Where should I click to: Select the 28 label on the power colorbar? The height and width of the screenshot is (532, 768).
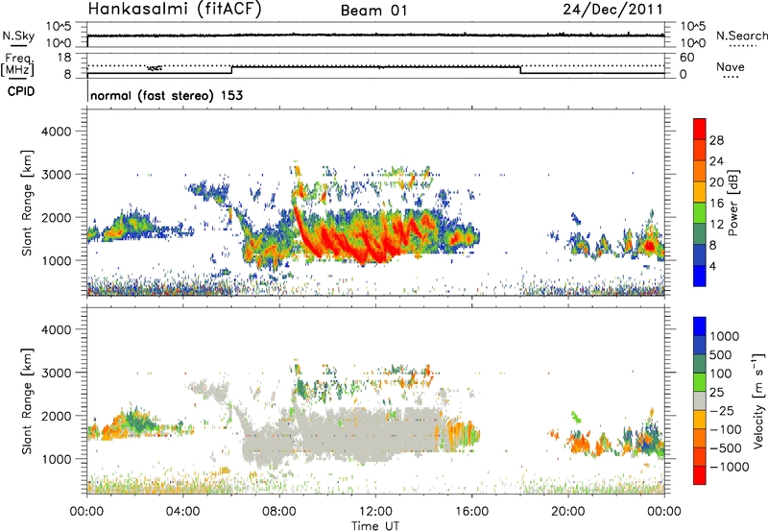pos(716,140)
